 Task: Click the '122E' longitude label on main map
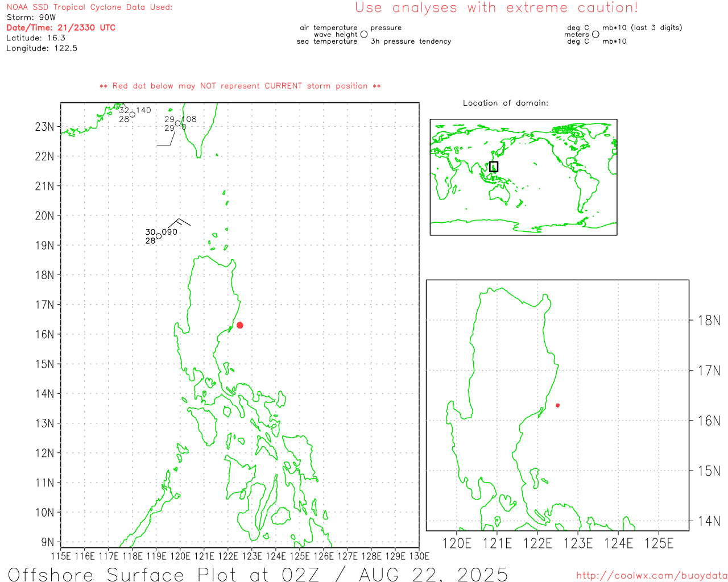coord(228,556)
